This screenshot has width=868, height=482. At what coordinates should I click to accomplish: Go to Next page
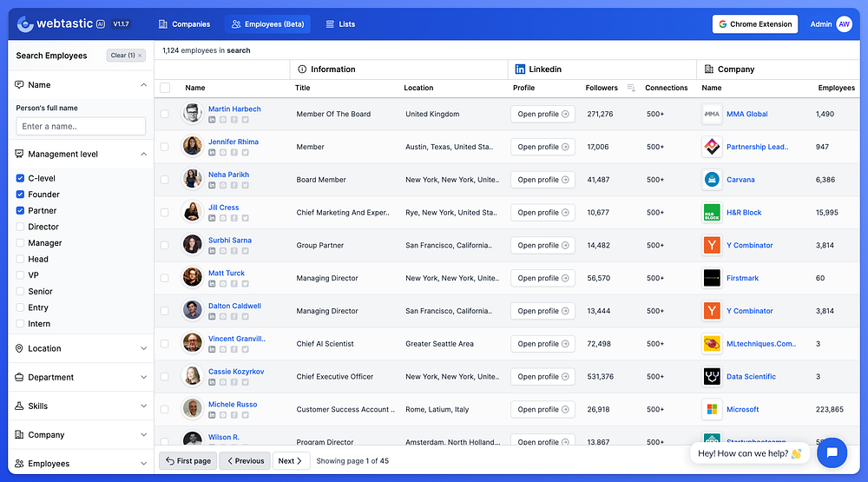click(x=291, y=461)
